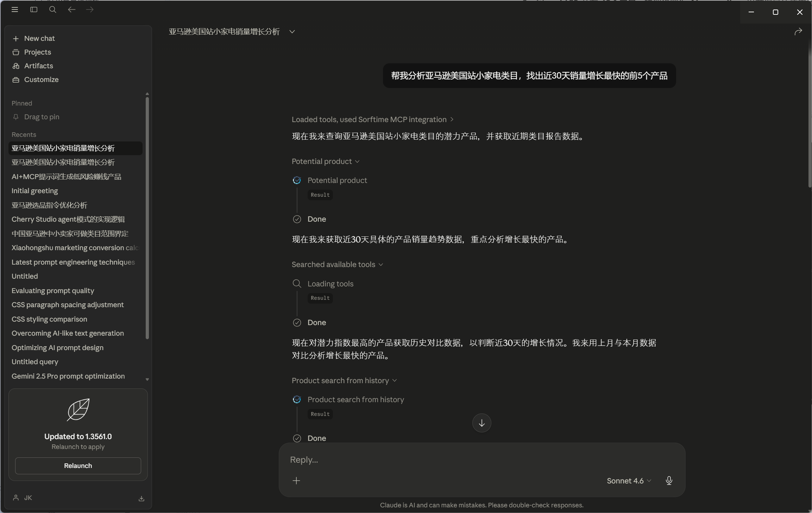Select Customize in the sidebar
The height and width of the screenshot is (513, 812).
(41, 80)
